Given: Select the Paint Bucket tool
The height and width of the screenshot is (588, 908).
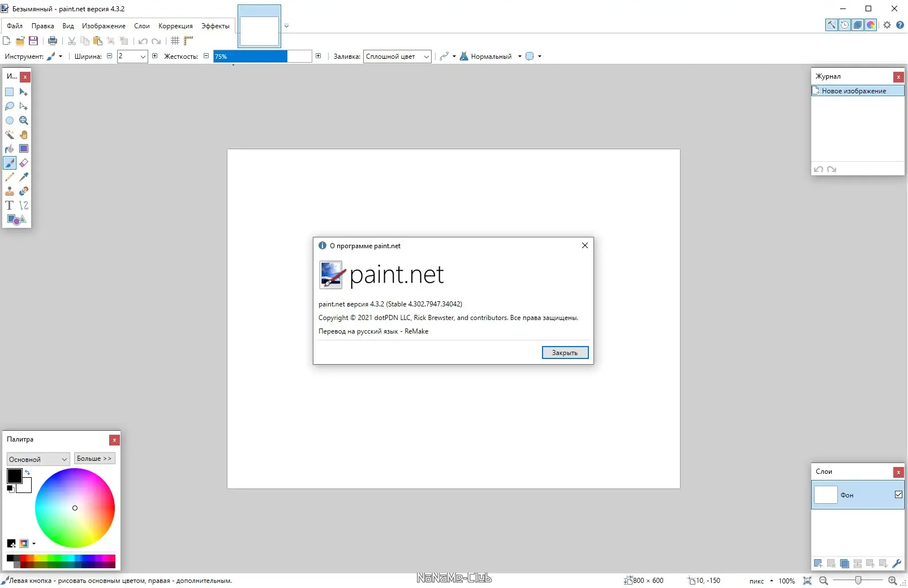Looking at the screenshot, I should pos(10,149).
